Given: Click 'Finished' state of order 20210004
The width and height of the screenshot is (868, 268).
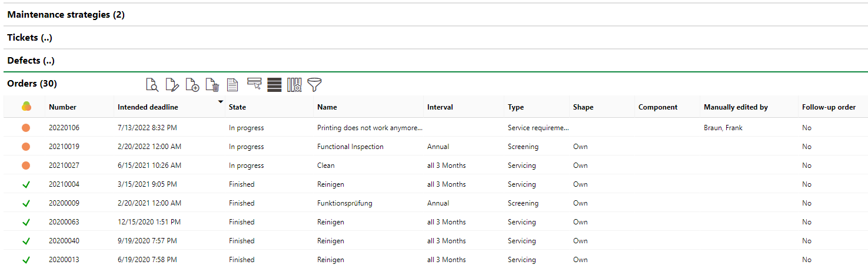Looking at the screenshot, I should [x=242, y=184].
